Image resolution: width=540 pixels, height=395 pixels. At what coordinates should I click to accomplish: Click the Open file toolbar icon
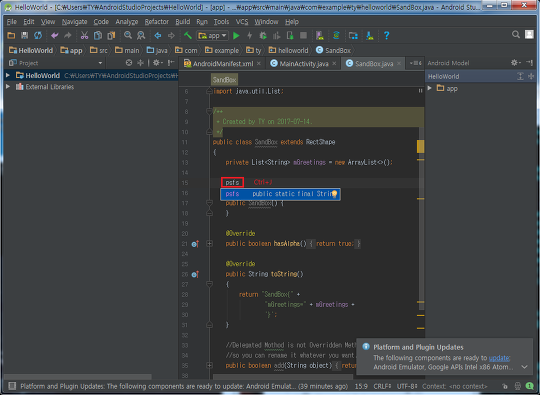(11, 35)
